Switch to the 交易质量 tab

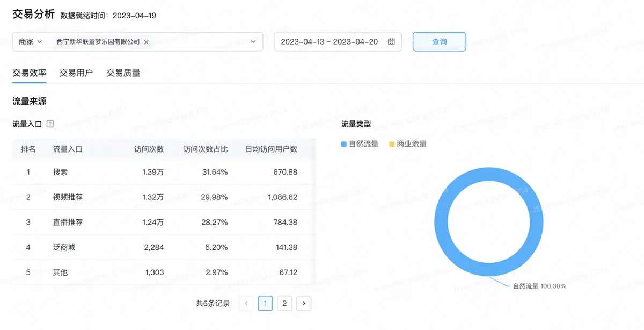[x=123, y=73]
